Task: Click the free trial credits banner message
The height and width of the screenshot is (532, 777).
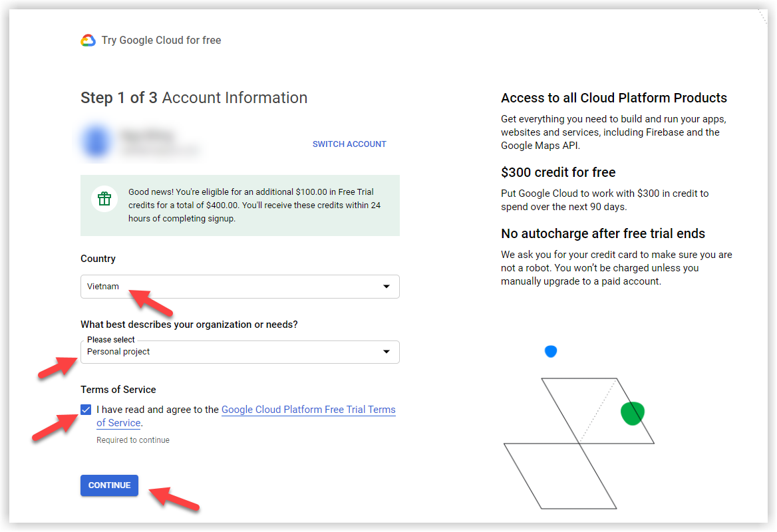Action: [254, 205]
